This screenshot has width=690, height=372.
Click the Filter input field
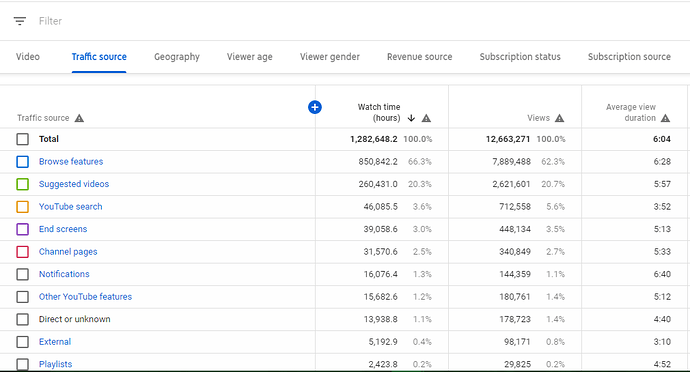pyautogui.click(x=352, y=21)
